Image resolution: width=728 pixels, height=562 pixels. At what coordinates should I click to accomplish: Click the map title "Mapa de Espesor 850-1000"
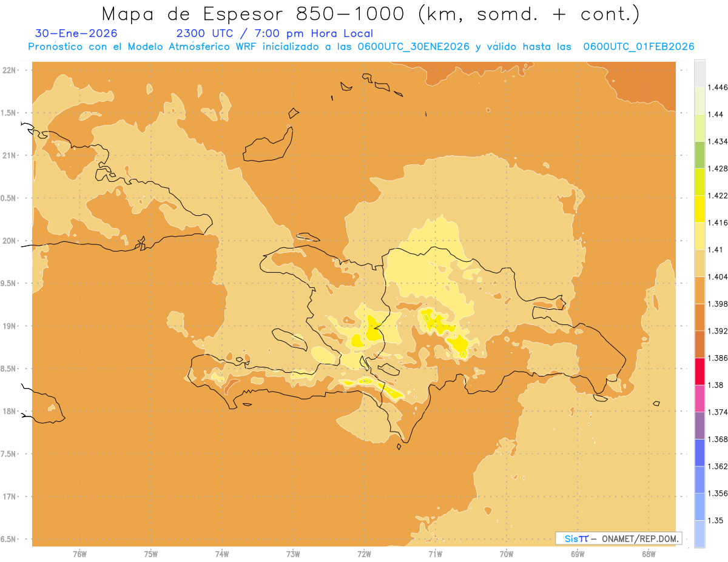click(x=254, y=13)
